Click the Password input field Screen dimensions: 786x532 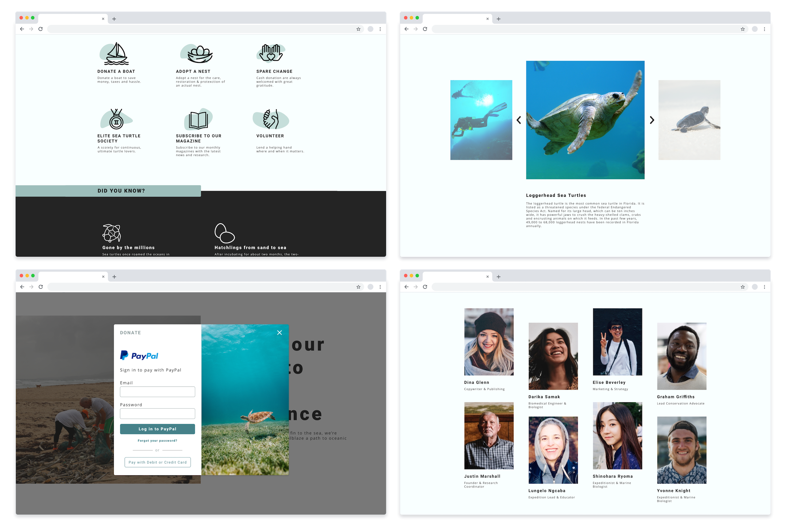click(158, 414)
